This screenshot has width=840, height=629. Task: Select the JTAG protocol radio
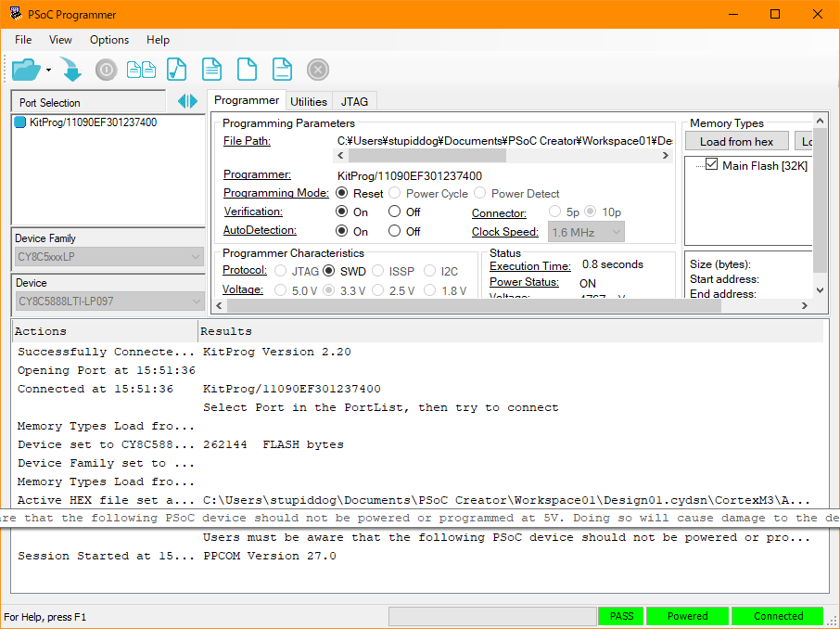point(280,271)
